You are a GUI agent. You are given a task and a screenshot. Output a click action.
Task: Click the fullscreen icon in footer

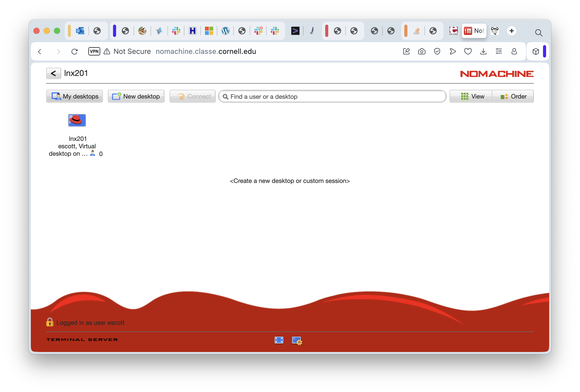click(x=279, y=340)
